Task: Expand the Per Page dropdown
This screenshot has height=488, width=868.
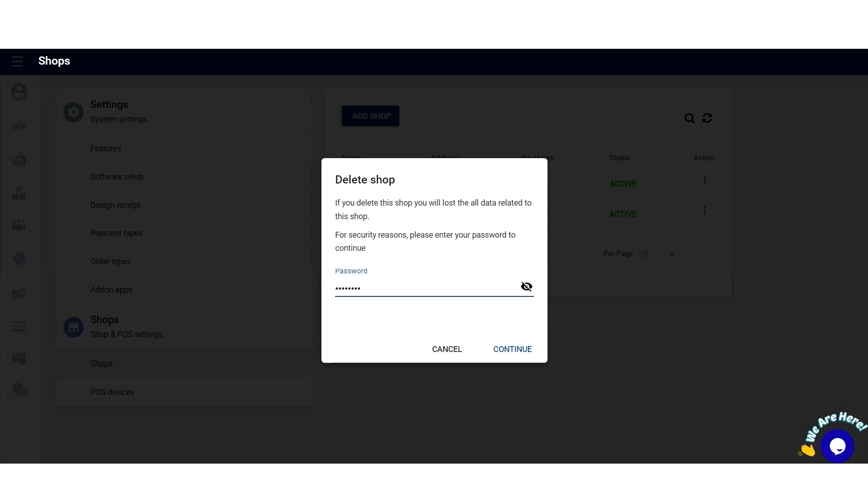Action: click(x=657, y=254)
